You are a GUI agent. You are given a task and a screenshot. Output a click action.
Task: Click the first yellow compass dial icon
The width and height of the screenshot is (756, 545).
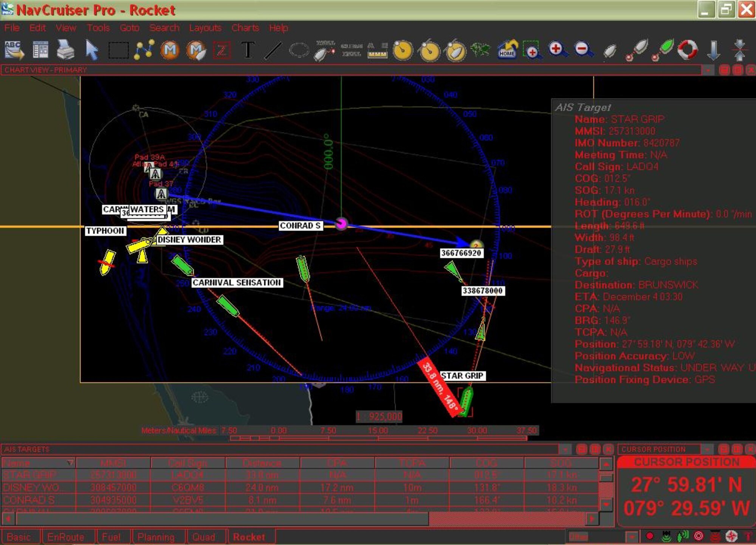[403, 50]
